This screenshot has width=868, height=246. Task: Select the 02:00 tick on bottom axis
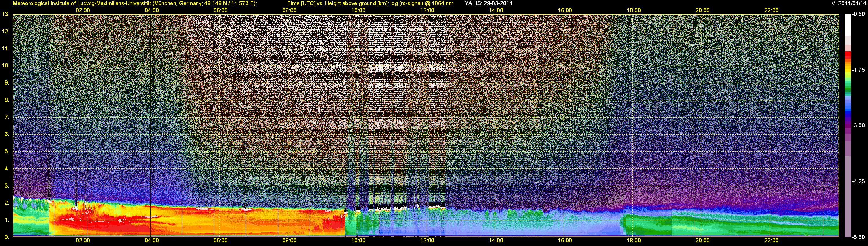pos(82,240)
